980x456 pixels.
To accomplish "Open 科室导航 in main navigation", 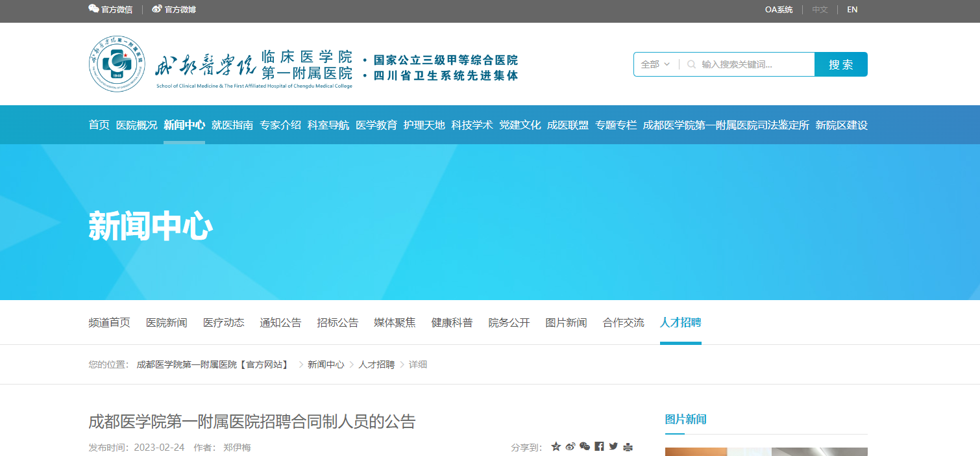I will [x=328, y=125].
